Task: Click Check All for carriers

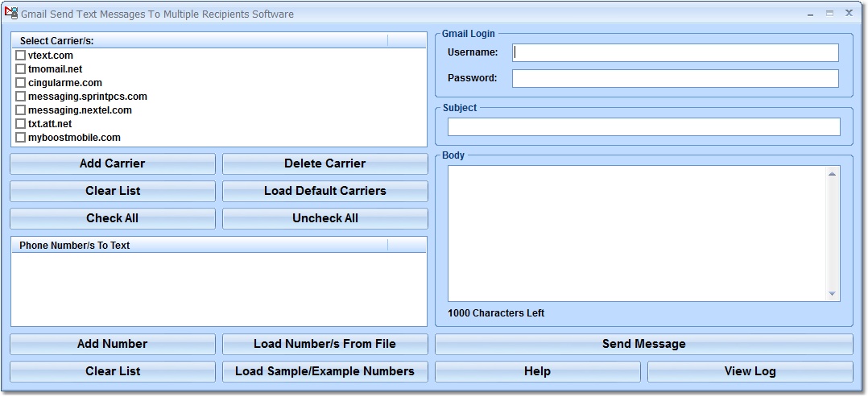Action: tap(113, 218)
